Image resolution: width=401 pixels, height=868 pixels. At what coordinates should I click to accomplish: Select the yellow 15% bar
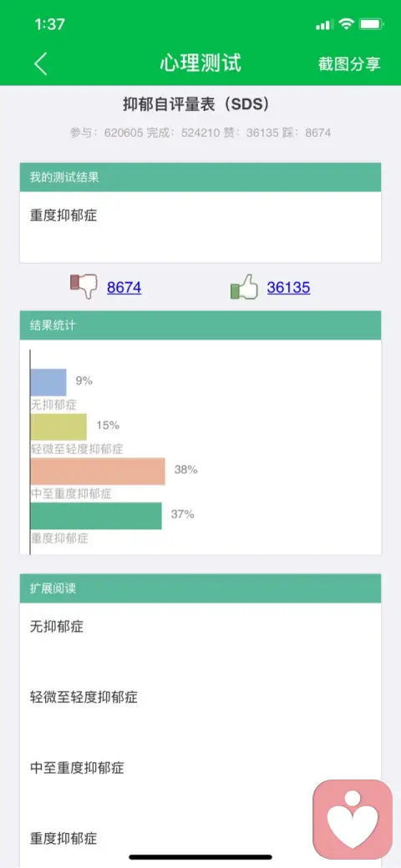tap(58, 426)
